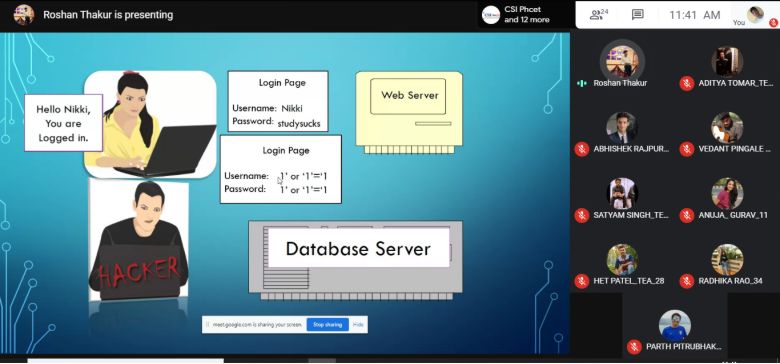The height and width of the screenshot is (364, 780).
Task: Click the ANUJA_ GURAV_11 name label
Action: pos(733,215)
